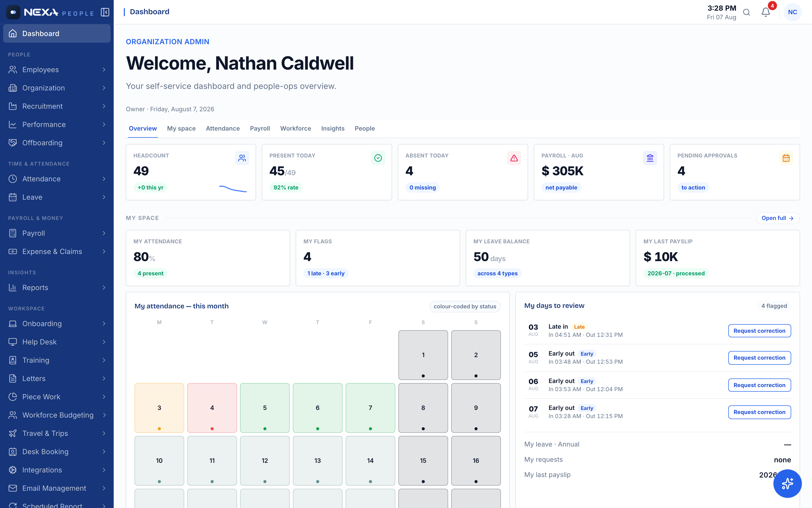The image size is (812, 508).
Task: Expand the Organization menu chevron
Action: (104, 88)
